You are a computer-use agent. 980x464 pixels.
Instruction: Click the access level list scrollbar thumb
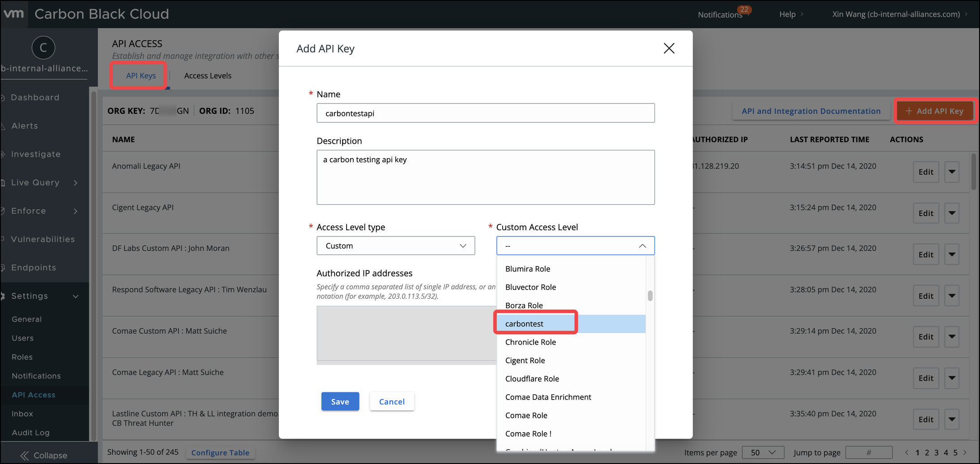(x=650, y=296)
